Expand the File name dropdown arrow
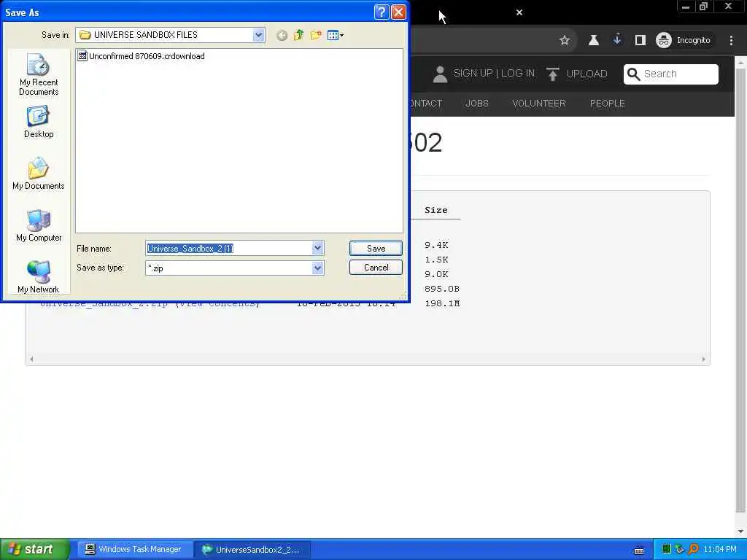Image resolution: width=747 pixels, height=560 pixels. pos(318,248)
